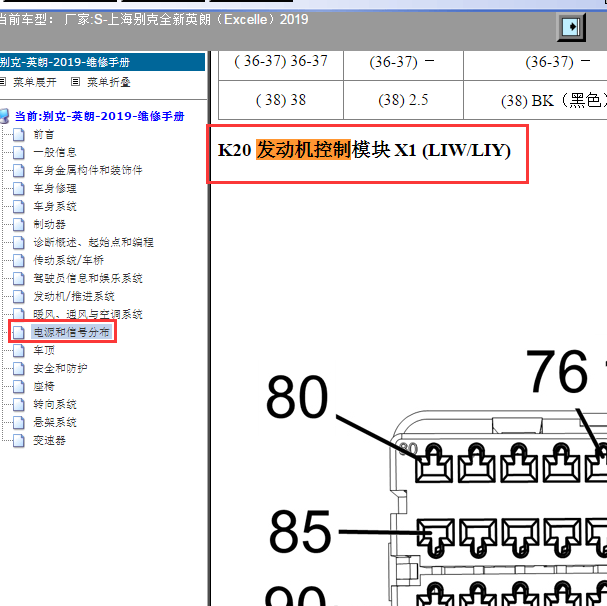Open the 前言 tree item

click(43, 134)
